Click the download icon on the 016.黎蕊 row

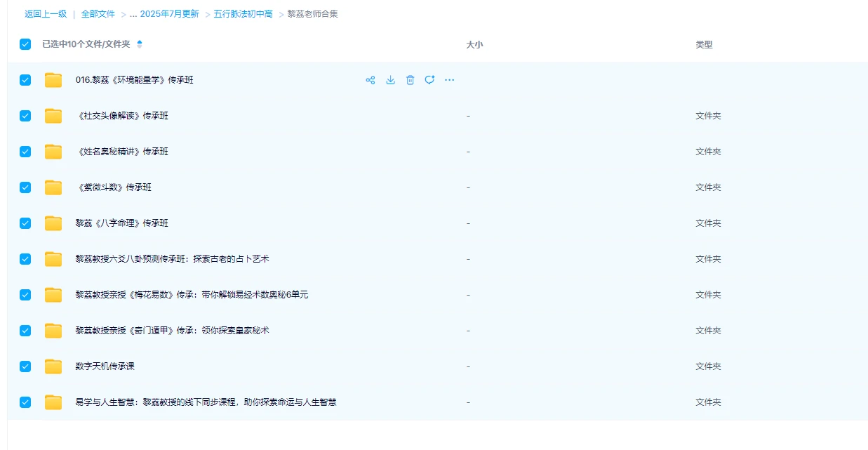390,80
